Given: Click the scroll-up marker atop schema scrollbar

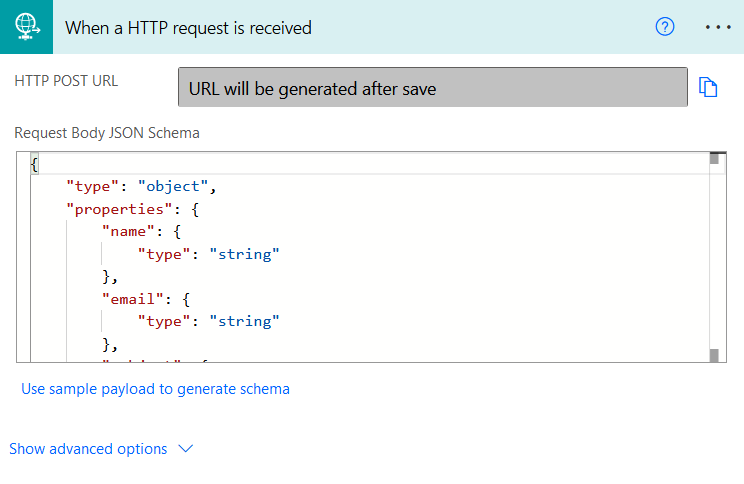Looking at the screenshot, I should (x=714, y=158).
